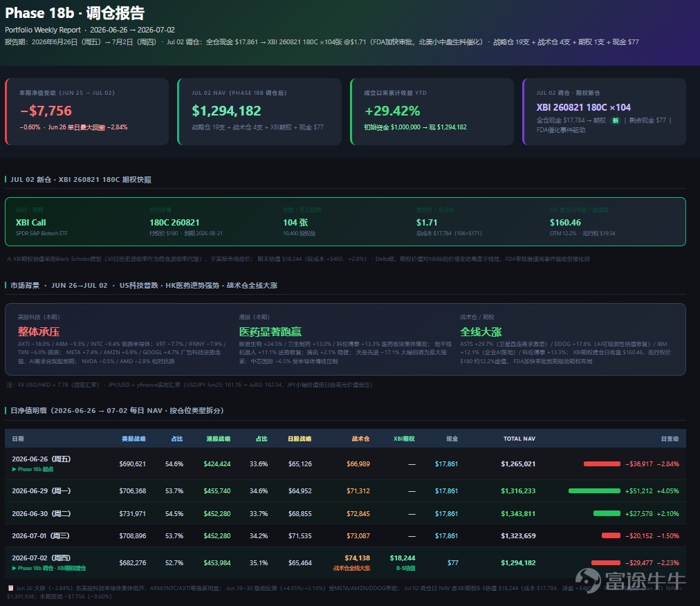Click the −$36,917 daily change value
Viewport: 700px width, 606px height.
pos(639,464)
